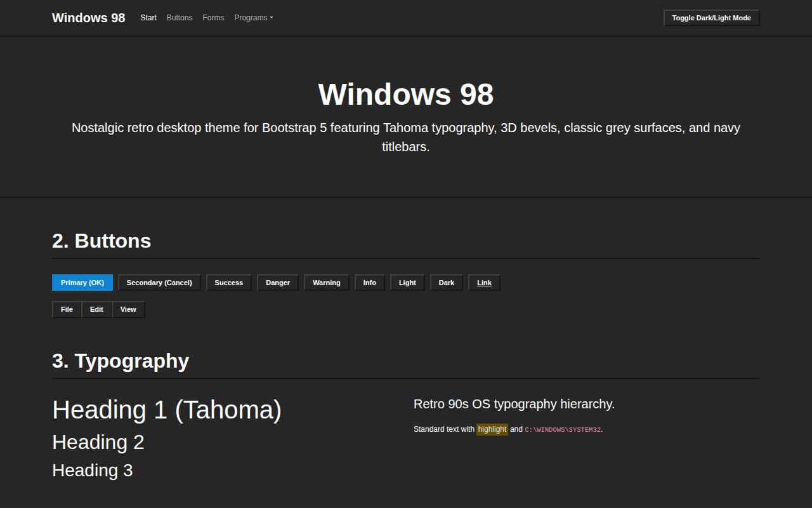Click the code text C:\WINDOWS\SYSTEM32

pyautogui.click(x=563, y=430)
